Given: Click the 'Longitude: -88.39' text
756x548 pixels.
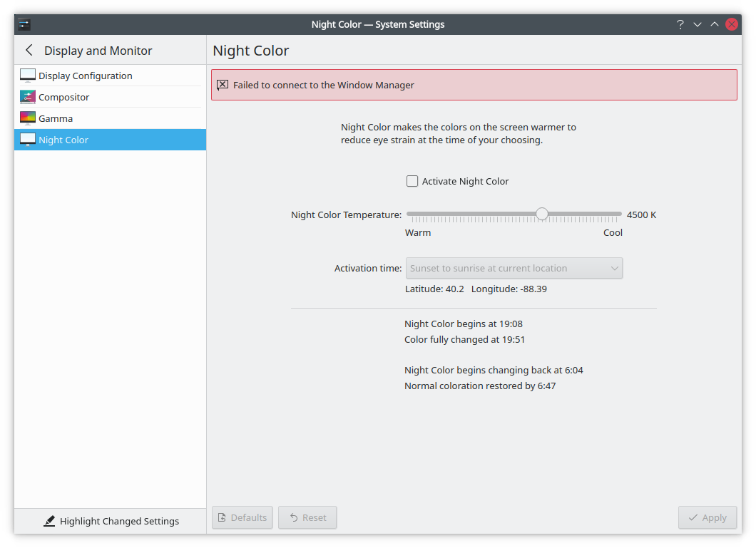Looking at the screenshot, I should 509,289.
